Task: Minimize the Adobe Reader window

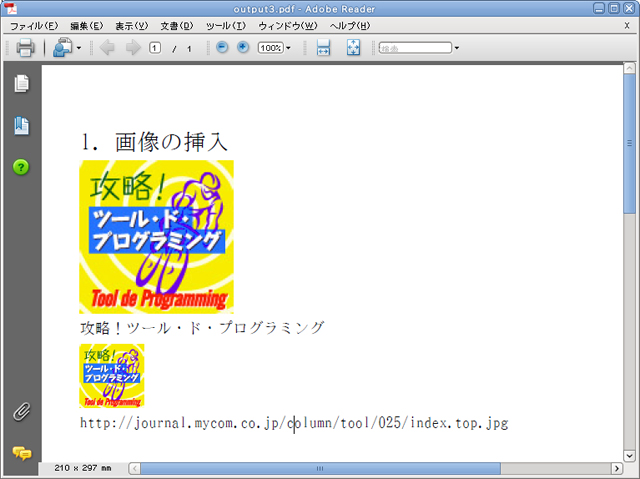Action: tap(599, 8)
